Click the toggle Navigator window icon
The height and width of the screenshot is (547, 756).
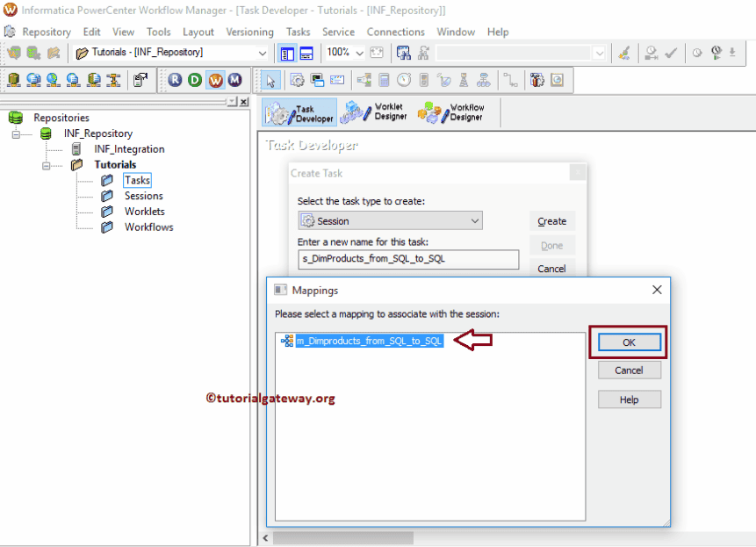pos(287,53)
